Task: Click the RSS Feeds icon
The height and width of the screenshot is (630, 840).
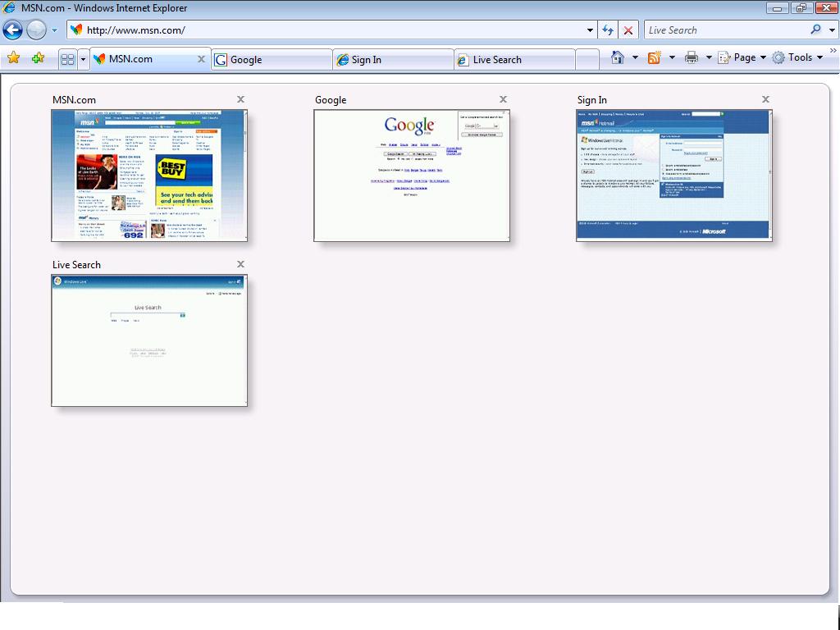Action: [654, 57]
